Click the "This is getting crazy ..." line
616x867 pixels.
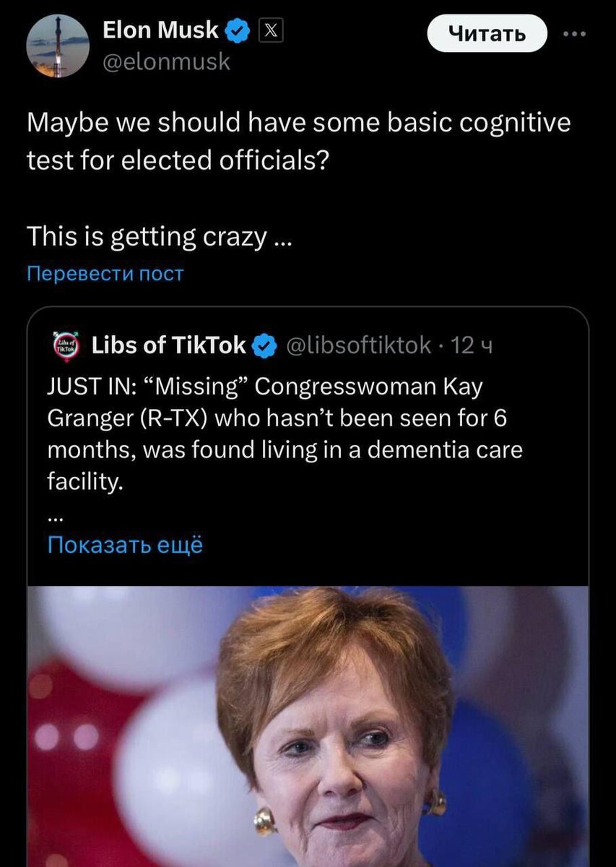pos(159,236)
